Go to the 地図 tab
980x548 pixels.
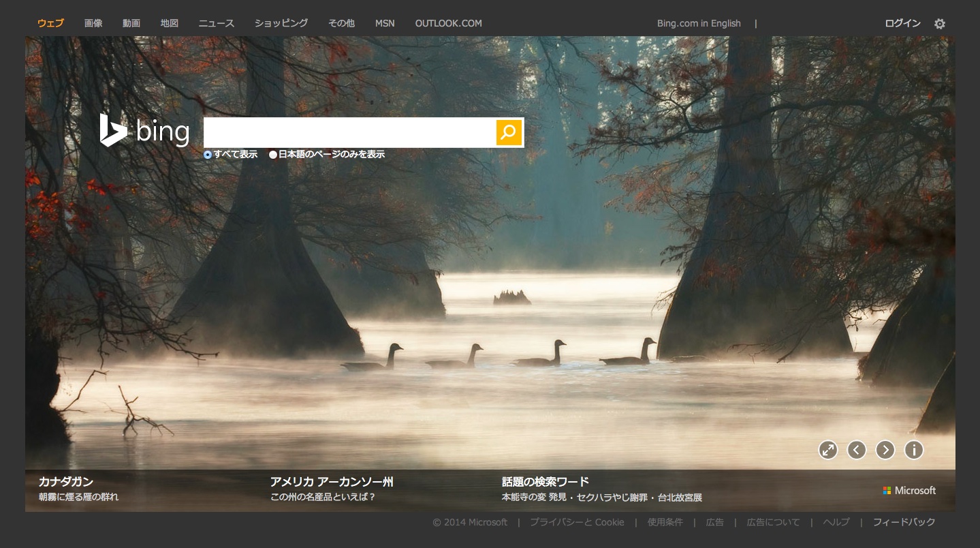[x=170, y=23]
